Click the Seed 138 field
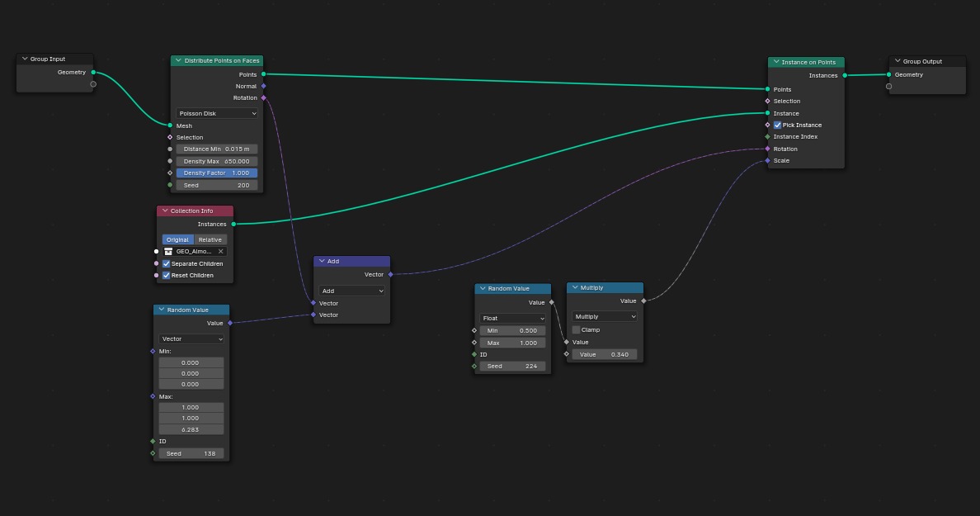The height and width of the screenshot is (516, 980). [x=191, y=453]
